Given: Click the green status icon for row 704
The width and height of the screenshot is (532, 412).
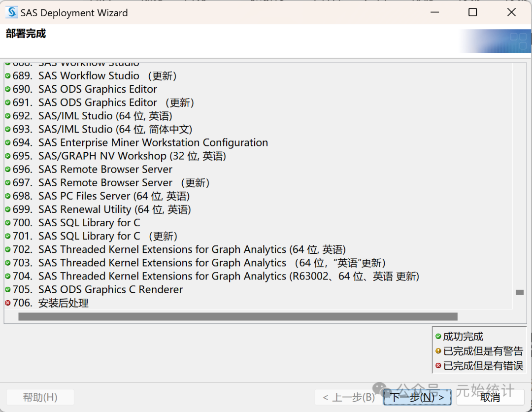Looking at the screenshot, I should click(8, 276).
